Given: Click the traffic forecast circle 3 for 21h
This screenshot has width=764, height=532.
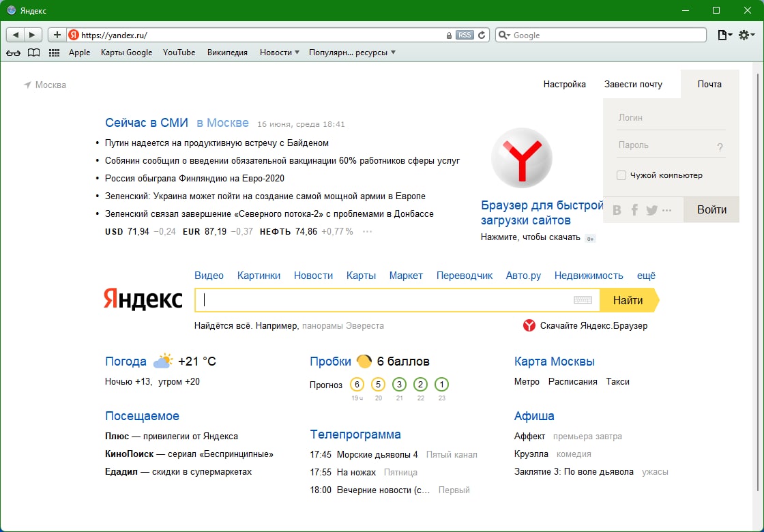Looking at the screenshot, I should tap(400, 385).
